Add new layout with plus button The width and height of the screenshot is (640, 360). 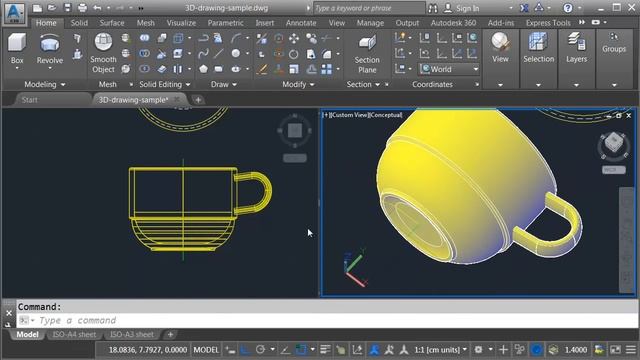(x=170, y=334)
